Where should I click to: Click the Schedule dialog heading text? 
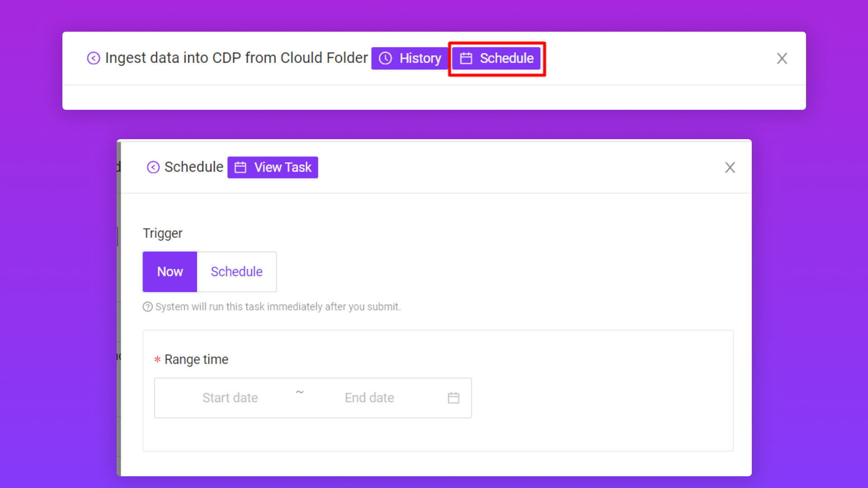pyautogui.click(x=193, y=167)
